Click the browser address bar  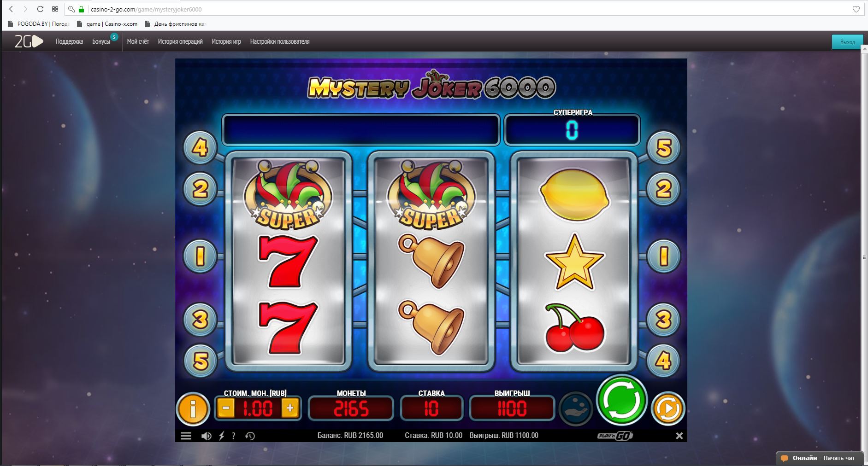[x=461, y=9]
